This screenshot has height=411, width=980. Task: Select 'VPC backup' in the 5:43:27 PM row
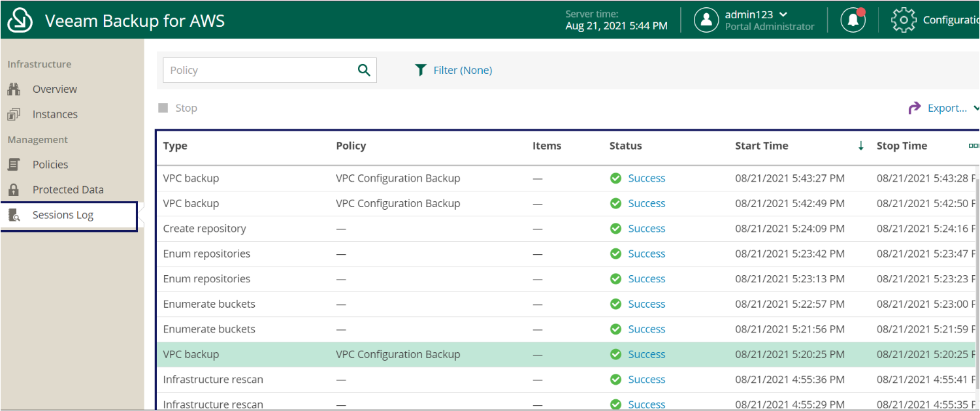(x=191, y=178)
